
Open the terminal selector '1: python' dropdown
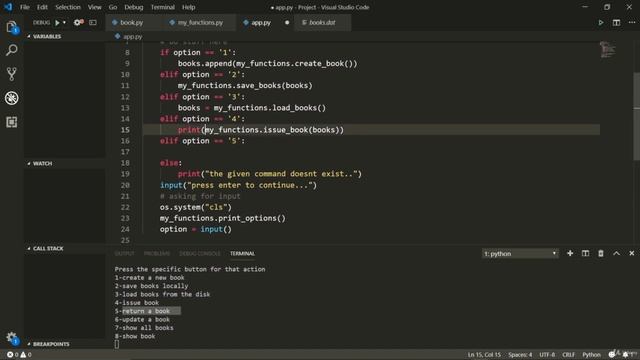click(x=520, y=253)
